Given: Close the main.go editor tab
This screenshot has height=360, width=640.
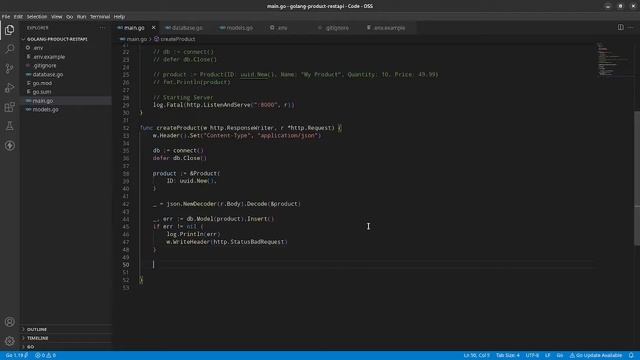Looking at the screenshot, I should coord(153,28).
